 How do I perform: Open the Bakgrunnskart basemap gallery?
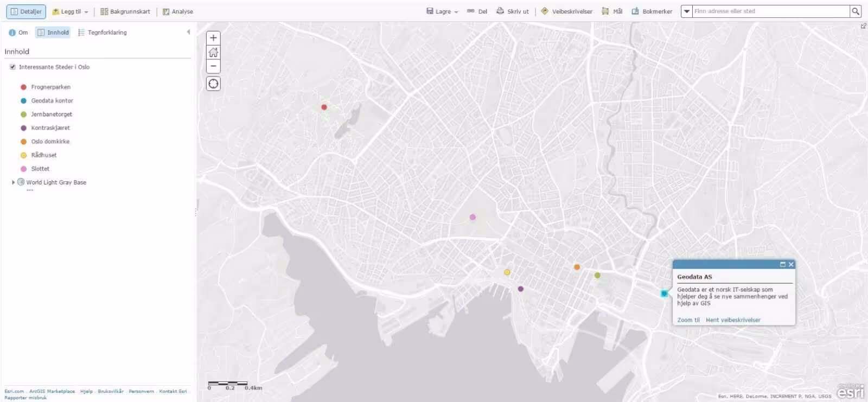click(x=125, y=11)
